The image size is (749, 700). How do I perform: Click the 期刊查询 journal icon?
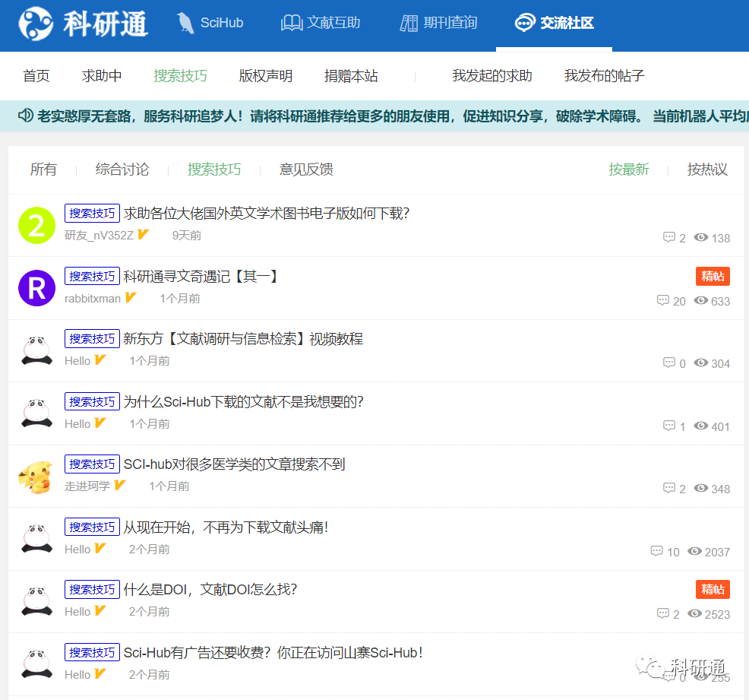pos(409,23)
